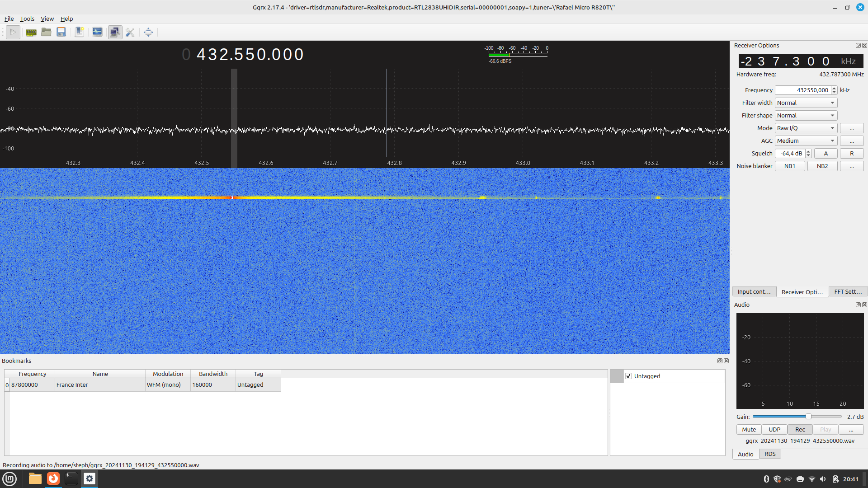Load settings using the open folder icon

click(x=46, y=32)
